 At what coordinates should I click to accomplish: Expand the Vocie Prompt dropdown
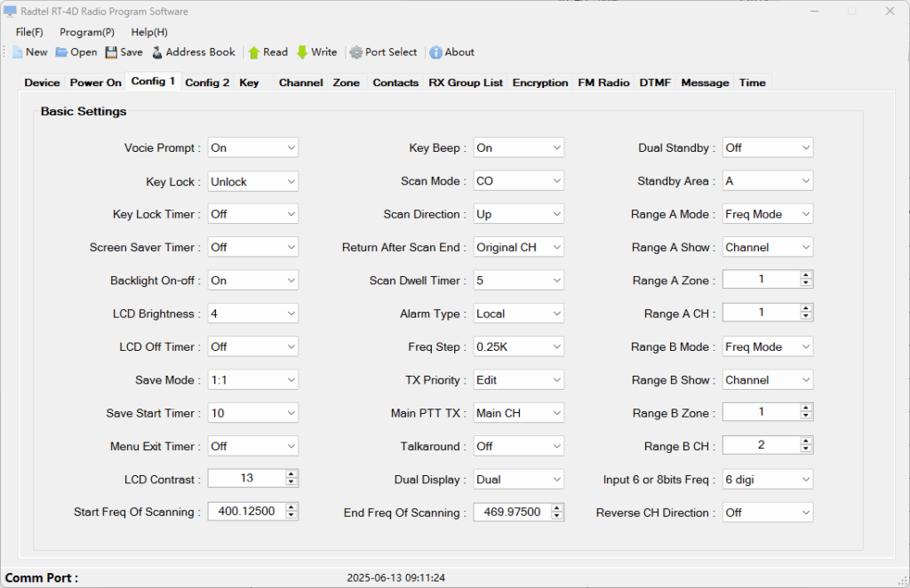291,148
